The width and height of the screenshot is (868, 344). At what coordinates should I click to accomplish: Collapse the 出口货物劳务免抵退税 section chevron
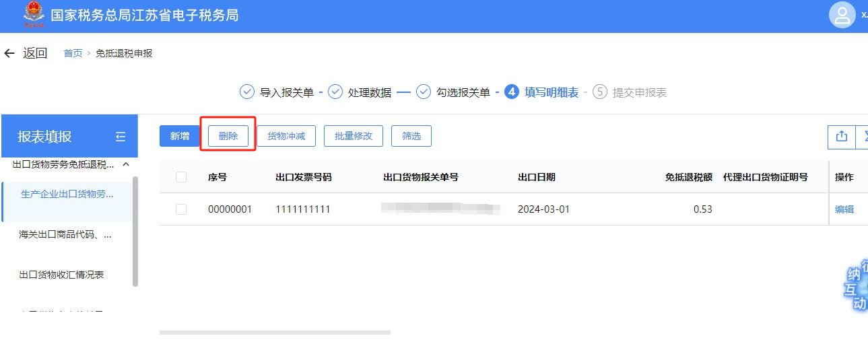click(x=125, y=164)
